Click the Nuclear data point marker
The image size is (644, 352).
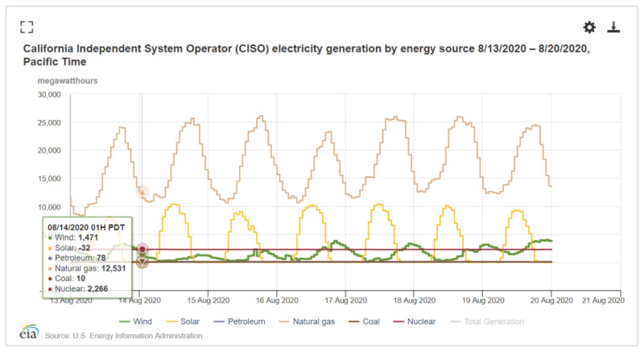pyautogui.click(x=142, y=250)
